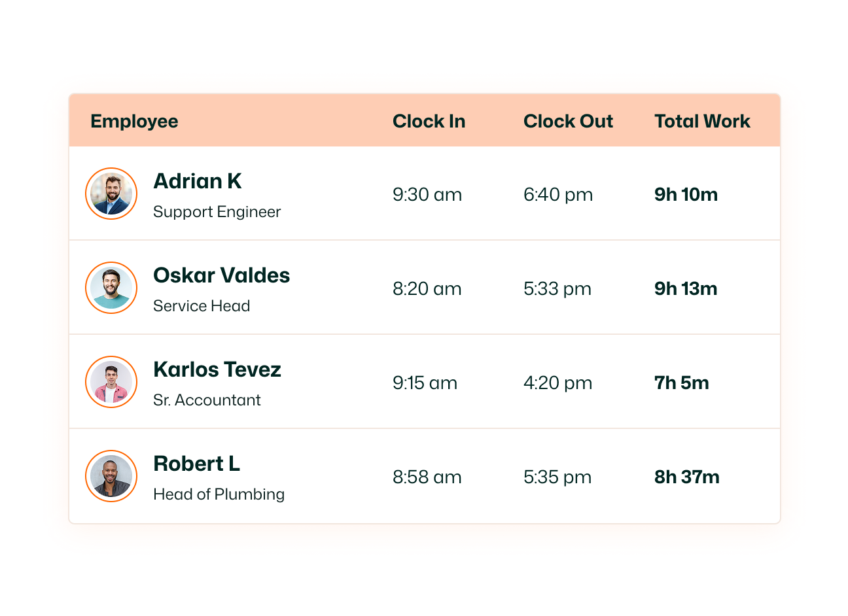Sort by the Employee column header

[134, 121]
